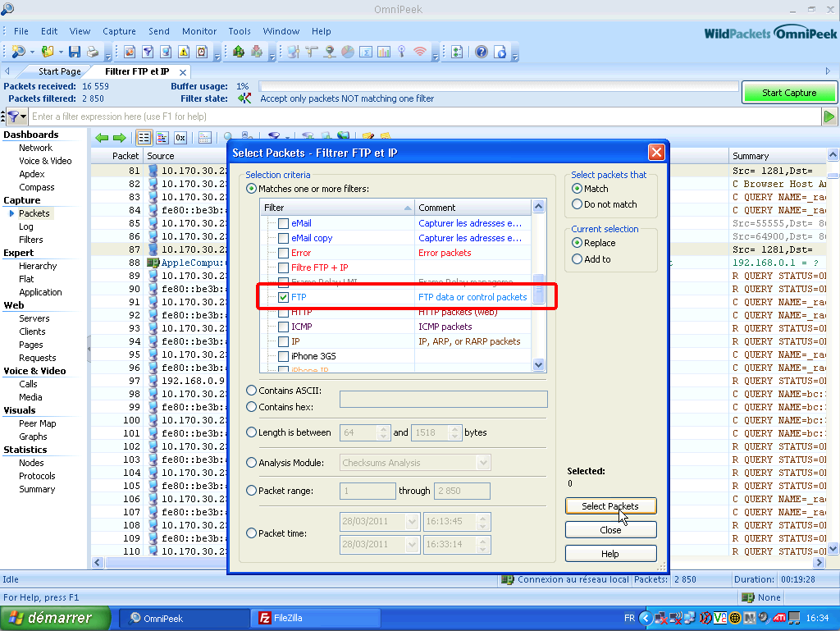Check the ICMP filter checkbox
The image size is (840, 631).
283,327
